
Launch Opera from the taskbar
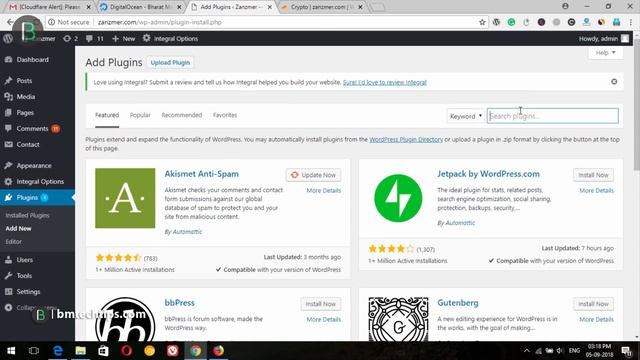click(126, 351)
